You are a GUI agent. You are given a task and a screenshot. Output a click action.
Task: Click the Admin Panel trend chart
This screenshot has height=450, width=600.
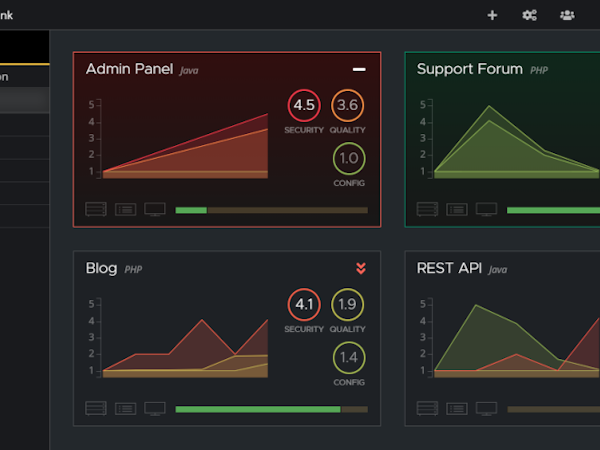(178, 139)
